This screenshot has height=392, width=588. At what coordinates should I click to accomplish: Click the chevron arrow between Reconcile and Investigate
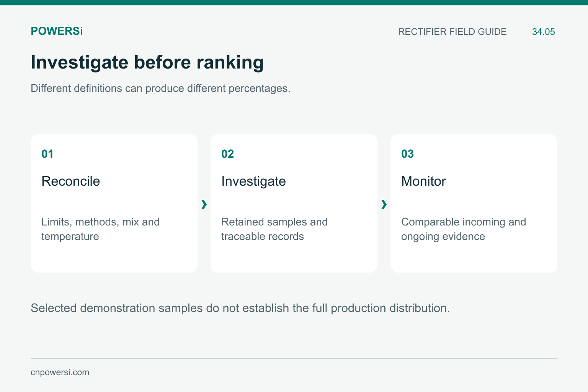tap(204, 204)
